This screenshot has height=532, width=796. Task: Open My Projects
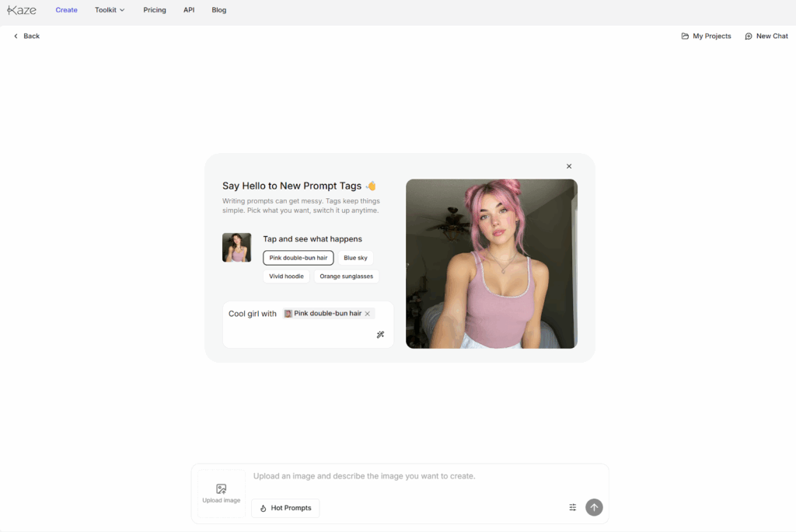[x=706, y=37]
